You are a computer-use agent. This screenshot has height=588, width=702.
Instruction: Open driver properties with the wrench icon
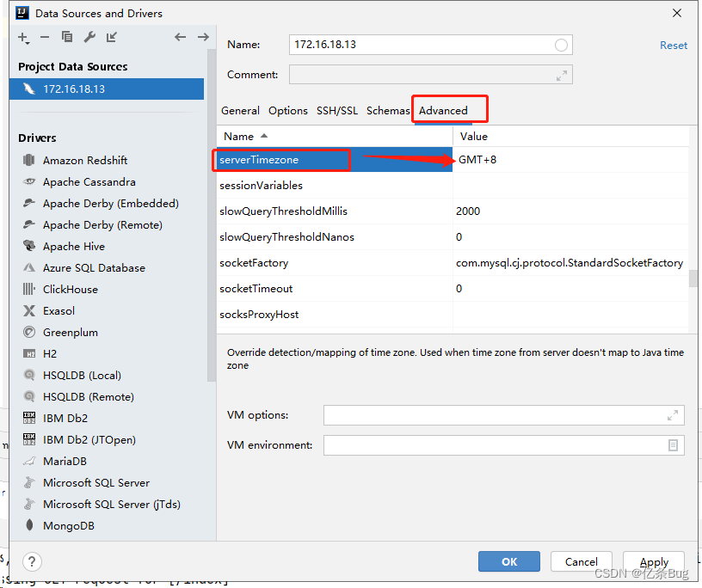pyautogui.click(x=89, y=38)
